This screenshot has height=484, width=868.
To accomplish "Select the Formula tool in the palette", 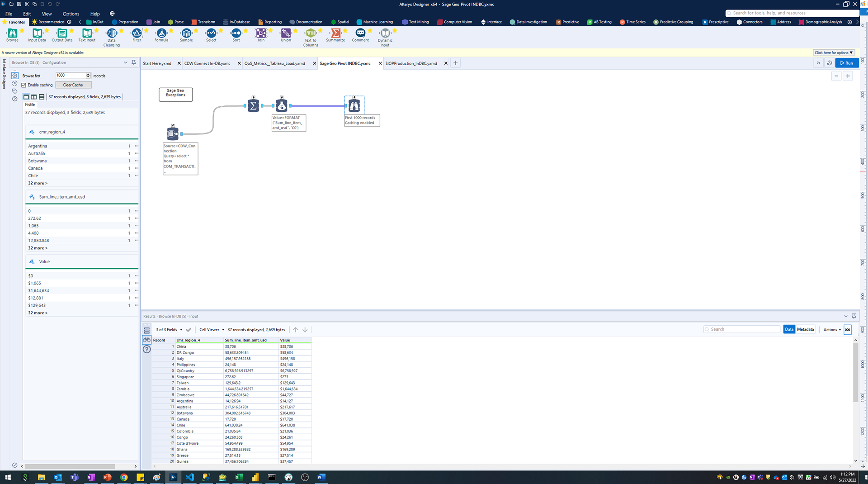I will [x=161, y=35].
